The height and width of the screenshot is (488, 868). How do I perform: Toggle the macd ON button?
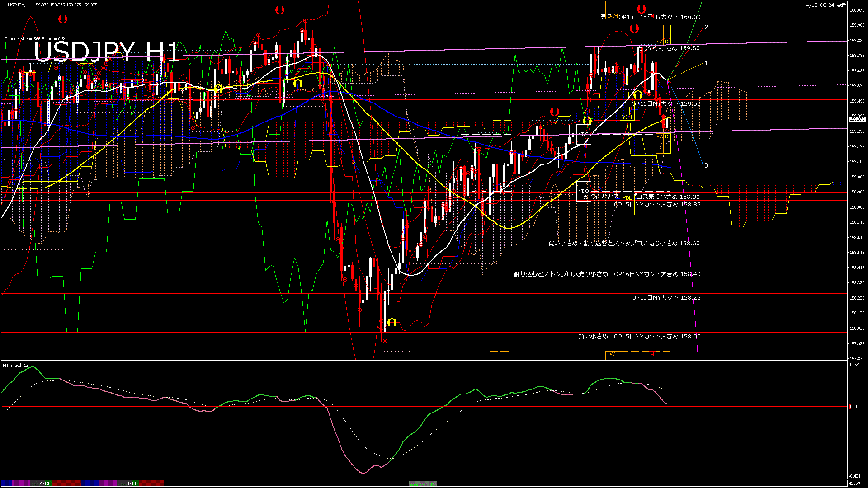point(423,484)
